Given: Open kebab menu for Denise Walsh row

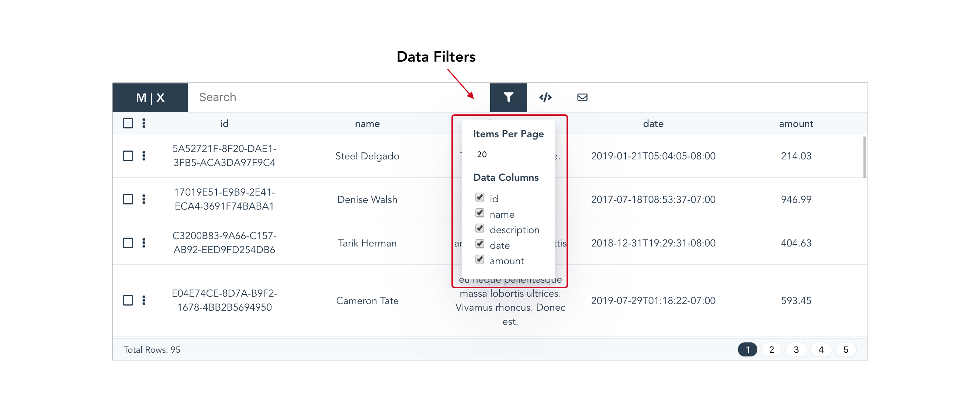Looking at the screenshot, I should point(144,199).
